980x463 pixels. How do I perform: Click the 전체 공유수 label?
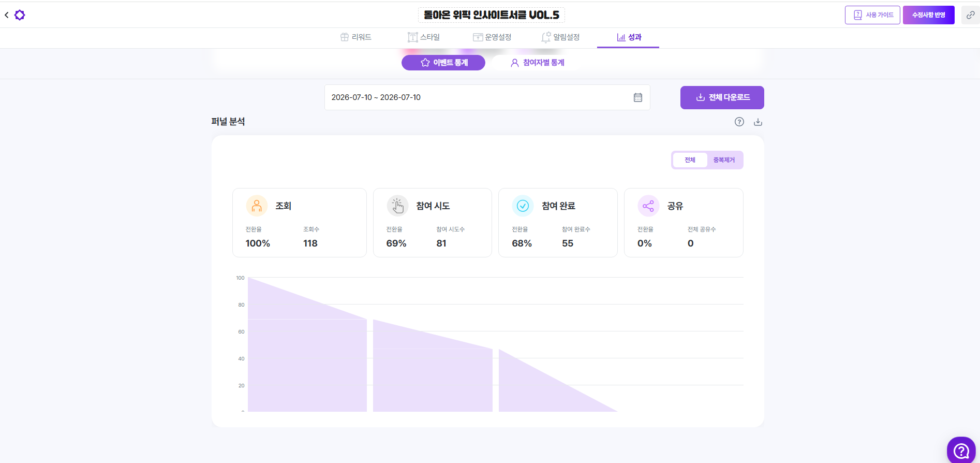point(702,229)
